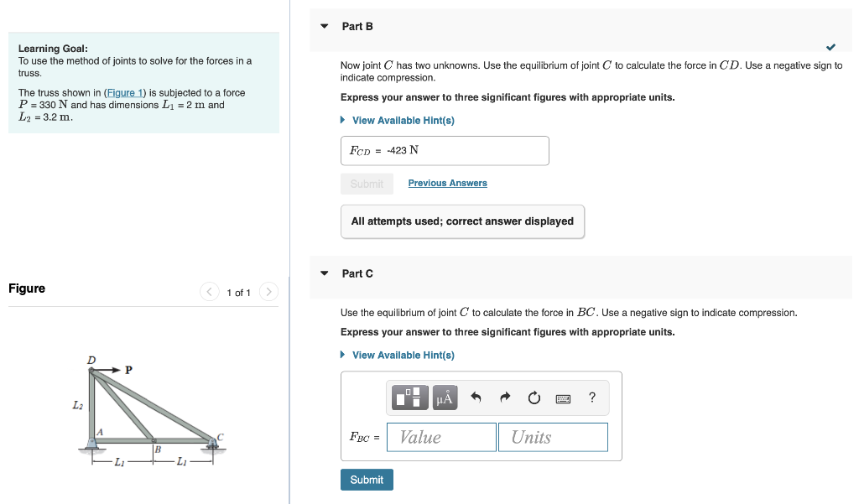
Task: Click the redo arrow icon
Action: tap(505, 397)
